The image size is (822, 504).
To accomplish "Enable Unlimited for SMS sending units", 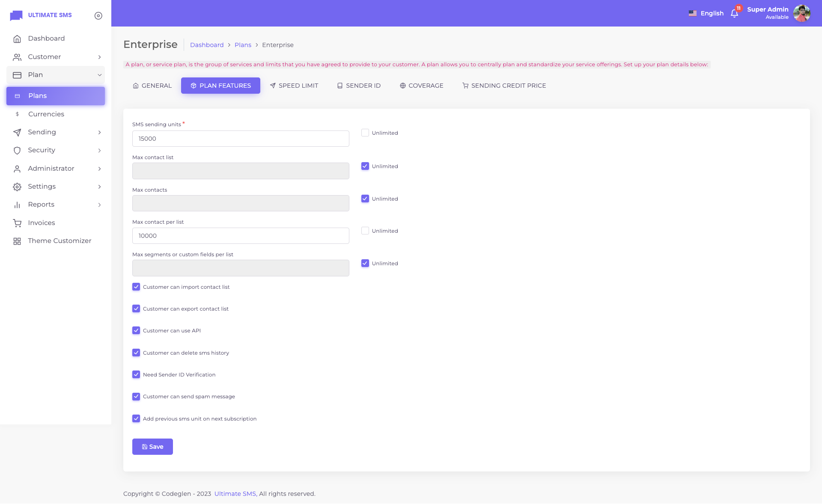I will pyautogui.click(x=365, y=133).
